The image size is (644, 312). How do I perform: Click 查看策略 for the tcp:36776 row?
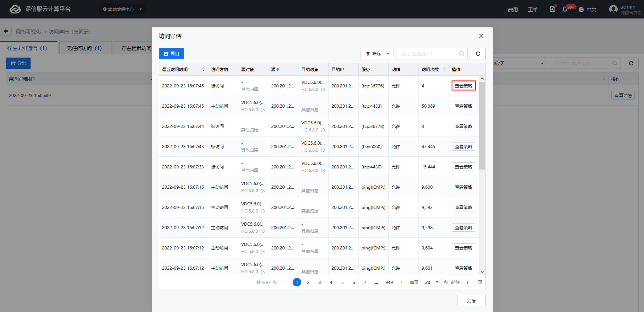coord(464,86)
